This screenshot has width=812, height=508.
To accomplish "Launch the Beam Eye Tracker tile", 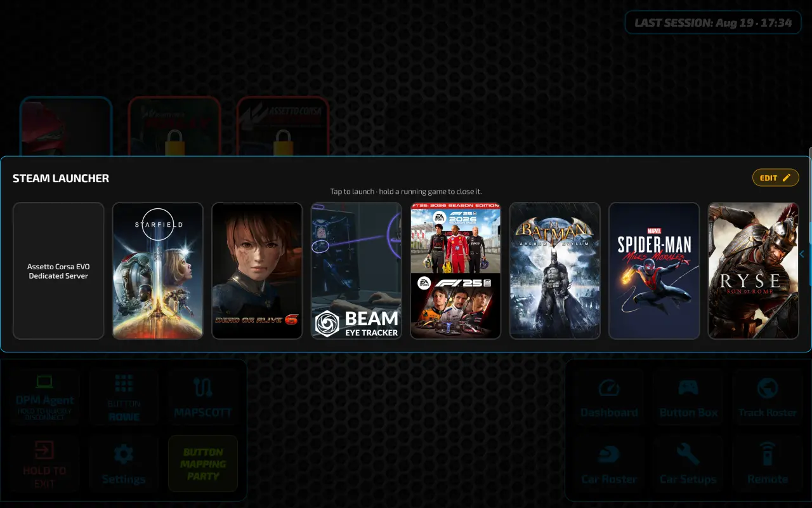I will tap(357, 271).
